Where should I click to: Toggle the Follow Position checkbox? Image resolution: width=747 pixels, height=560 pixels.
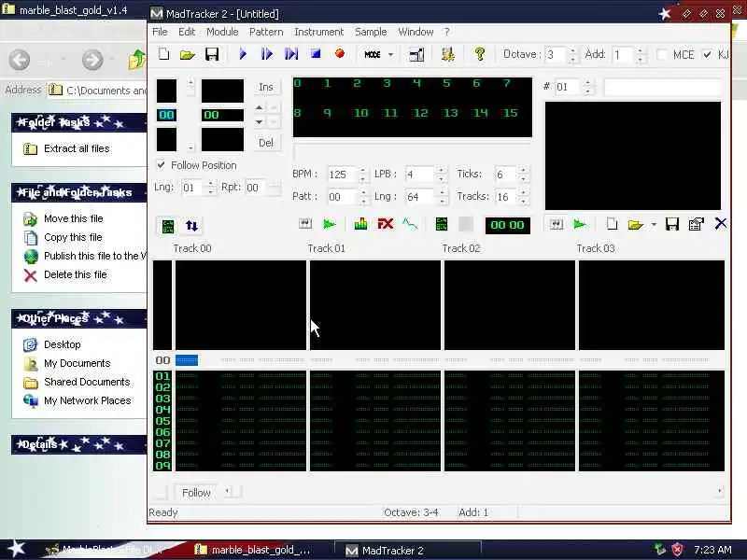point(161,165)
